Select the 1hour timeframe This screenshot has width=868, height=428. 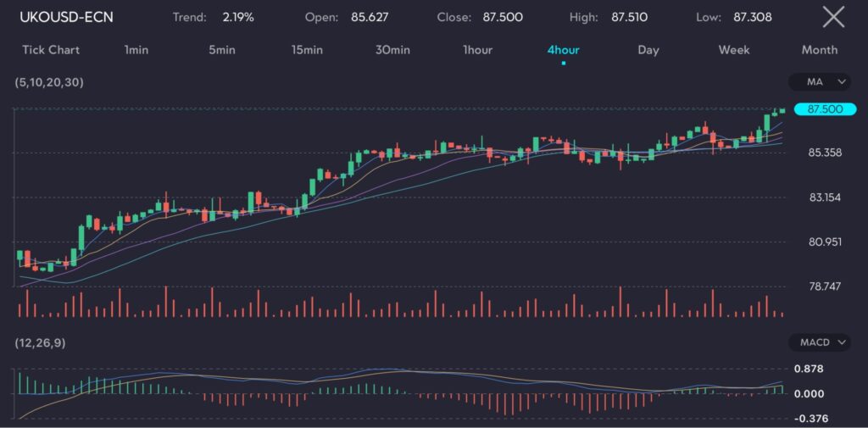pos(477,50)
